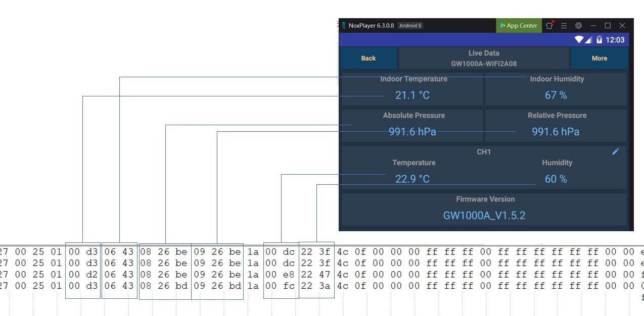
Task: Tap the 21.1 °C indoor temperature value
Action: 412,95
